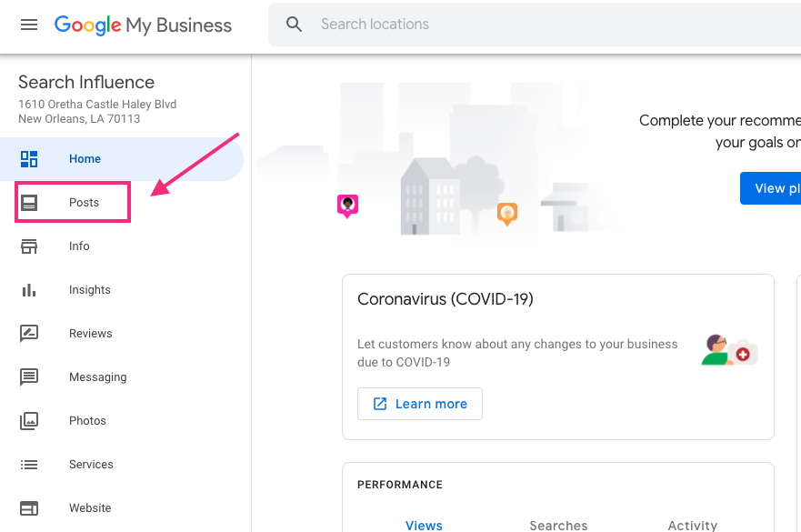Switch to the Views performance tab
Screen dimensions: 801x532
[x=424, y=525]
